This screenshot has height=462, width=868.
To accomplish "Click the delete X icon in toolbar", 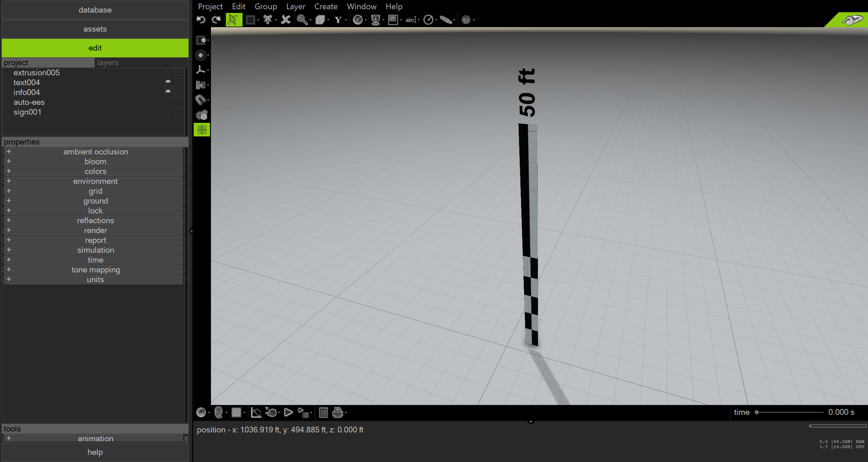I will point(285,20).
